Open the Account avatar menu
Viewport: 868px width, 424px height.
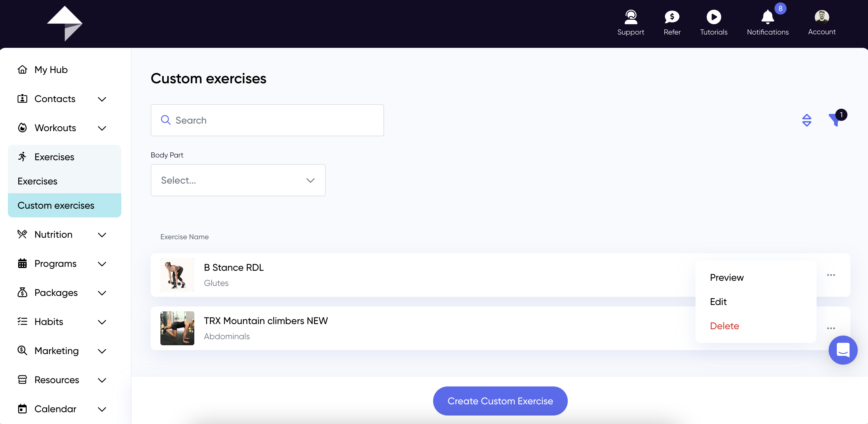[821, 17]
